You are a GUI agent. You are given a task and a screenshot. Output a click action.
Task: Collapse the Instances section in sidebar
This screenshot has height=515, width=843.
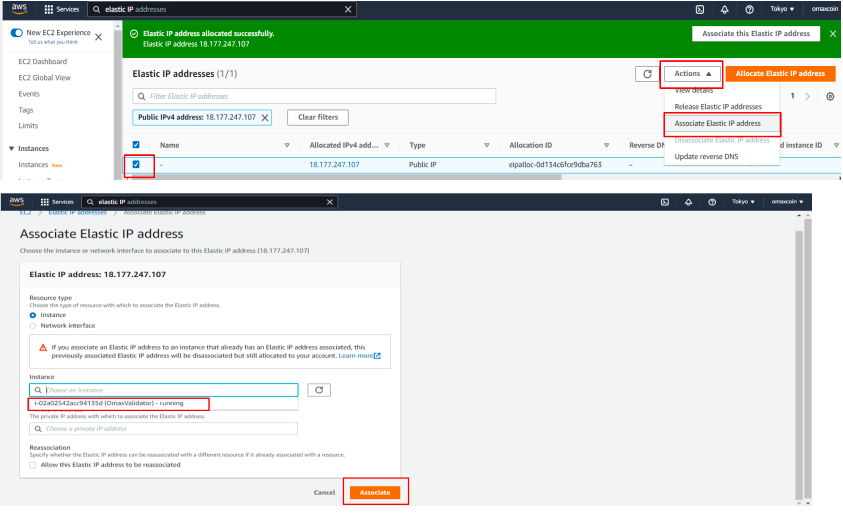click(11, 148)
